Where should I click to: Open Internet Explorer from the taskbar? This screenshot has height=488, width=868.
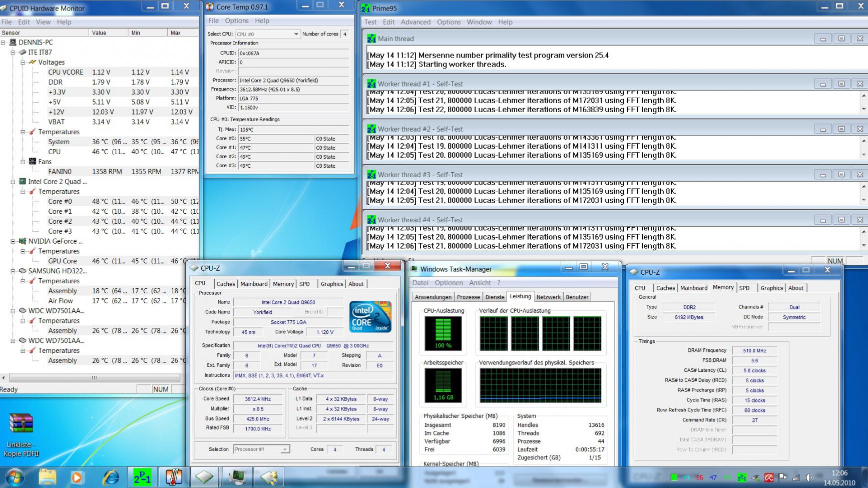(x=111, y=477)
